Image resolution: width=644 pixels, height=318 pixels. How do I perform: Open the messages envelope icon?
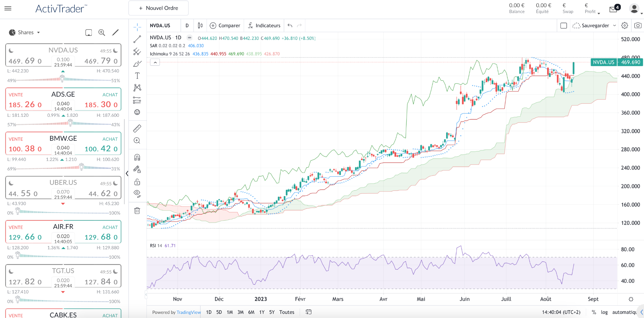click(x=613, y=9)
